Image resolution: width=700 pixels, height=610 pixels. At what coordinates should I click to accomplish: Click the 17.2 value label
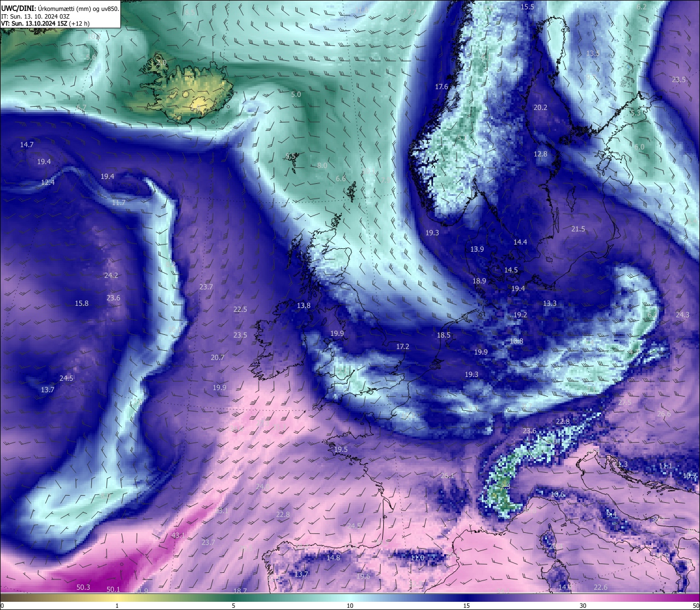click(x=402, y=347)
